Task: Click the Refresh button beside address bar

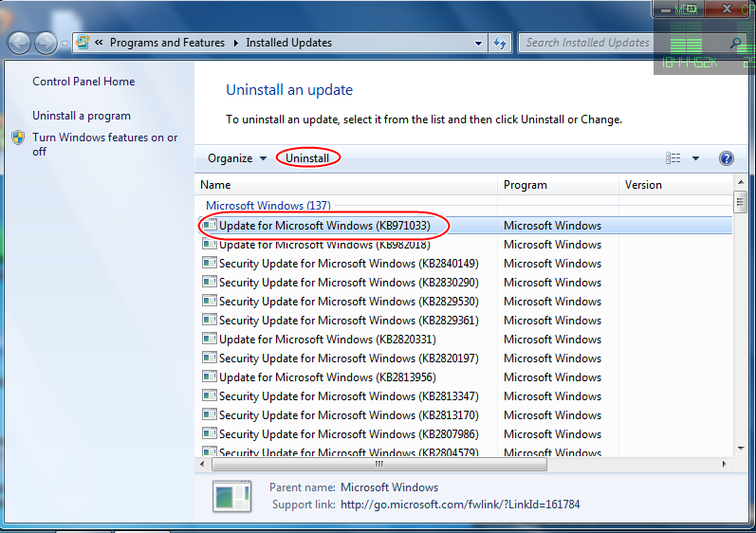Action: 500,43
